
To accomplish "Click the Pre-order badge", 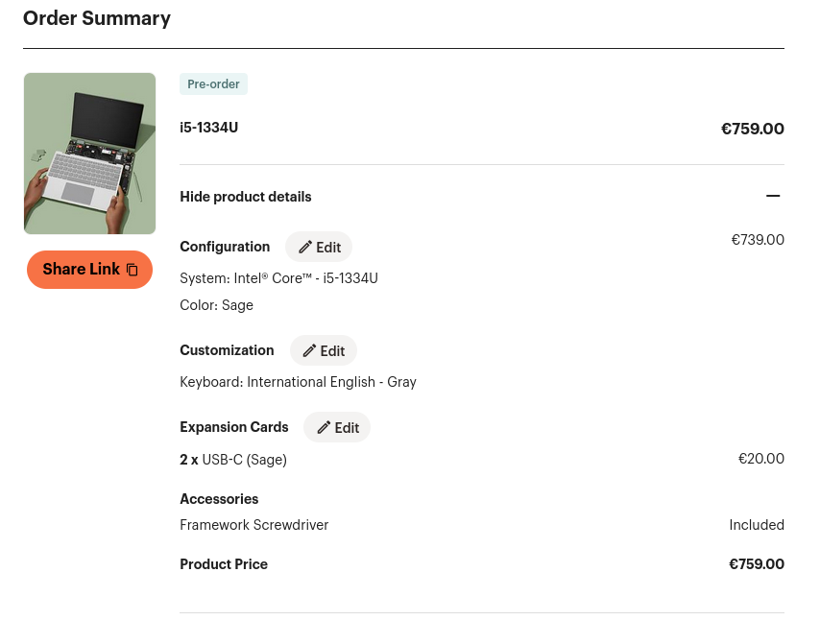I will [x=213, y=84].
